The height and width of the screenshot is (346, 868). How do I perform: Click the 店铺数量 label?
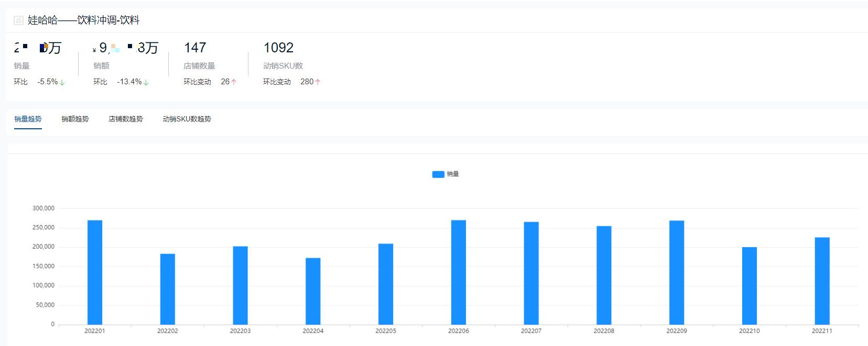(x=199, y=66)
